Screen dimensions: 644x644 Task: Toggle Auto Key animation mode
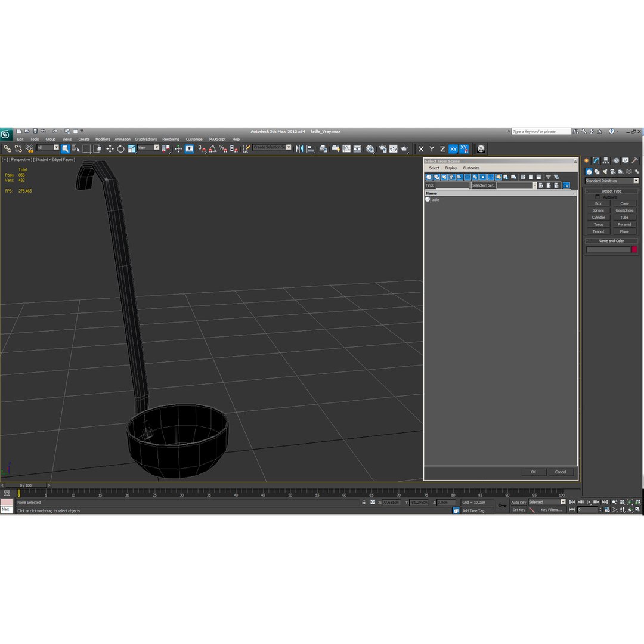518,502
